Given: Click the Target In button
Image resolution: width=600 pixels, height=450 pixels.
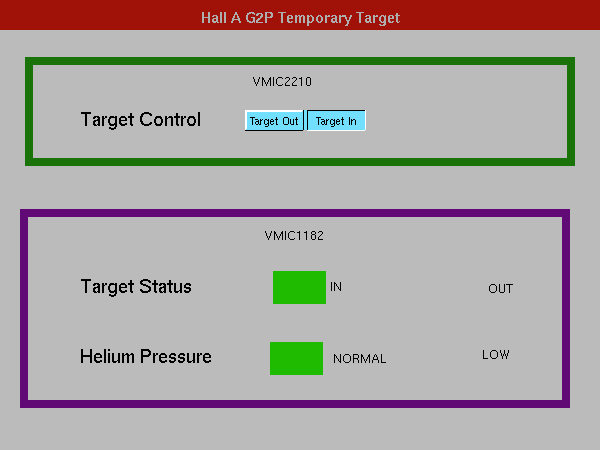Looking at the screenshot, I should tap(336, 121).
